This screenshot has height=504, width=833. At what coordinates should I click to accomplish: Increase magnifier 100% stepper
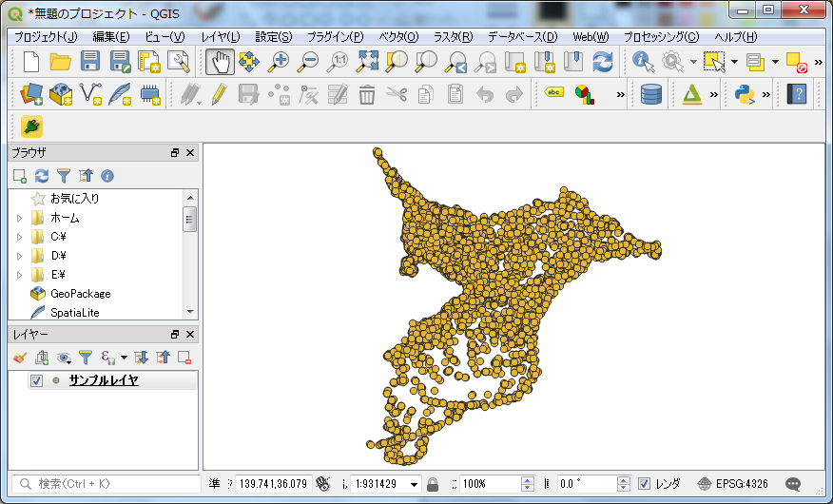(528, 480)
